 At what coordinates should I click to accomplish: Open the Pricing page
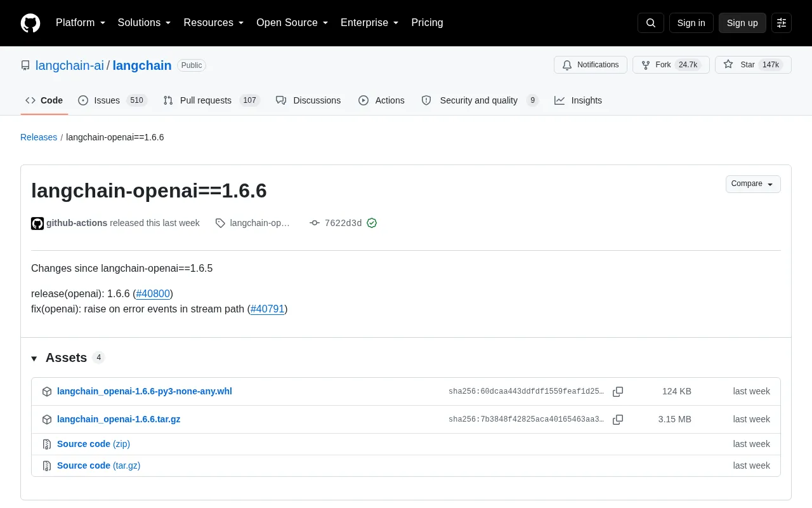click(x=427, y=23)
